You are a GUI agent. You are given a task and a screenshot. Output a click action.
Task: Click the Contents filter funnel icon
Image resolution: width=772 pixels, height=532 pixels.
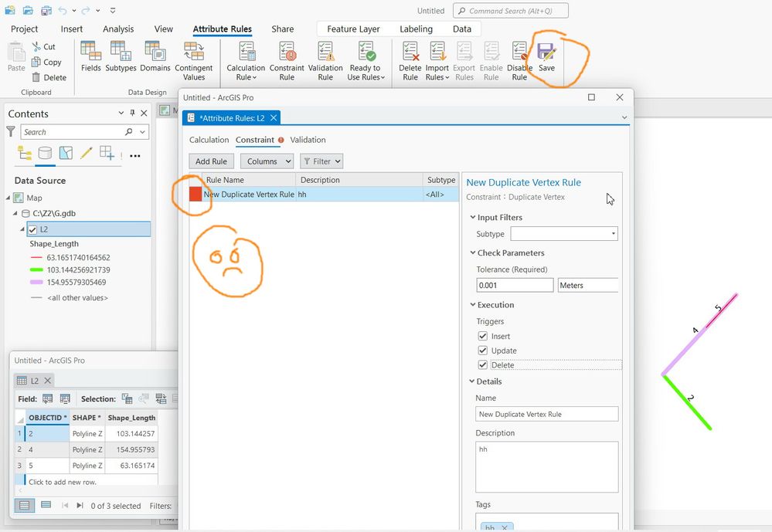(11, 131)
